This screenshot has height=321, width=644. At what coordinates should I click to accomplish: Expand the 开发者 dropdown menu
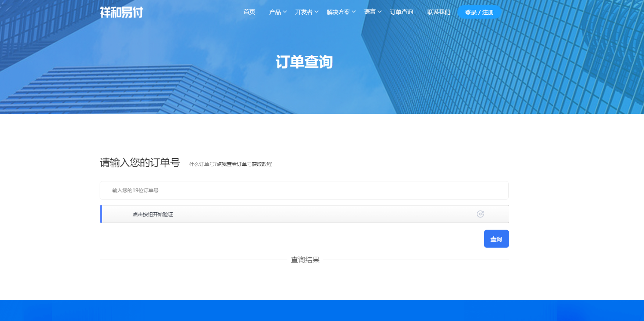307,12
